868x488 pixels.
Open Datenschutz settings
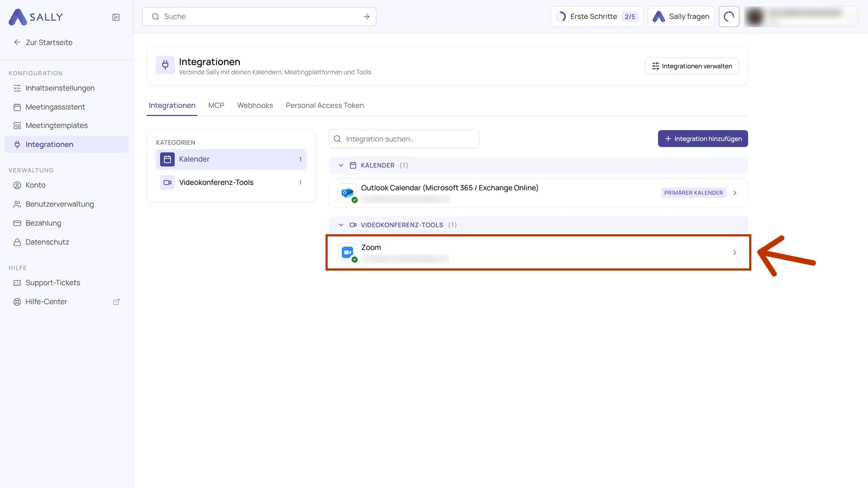pos(66,242)
